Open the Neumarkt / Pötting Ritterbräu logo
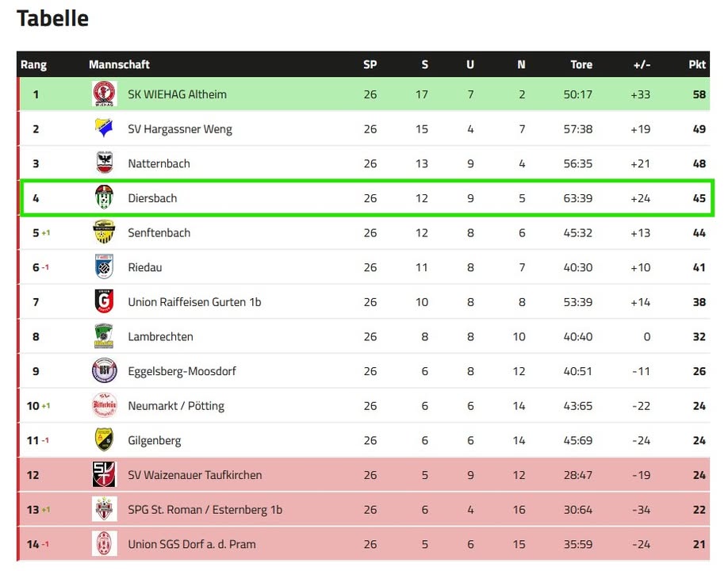728x571 pixels. (105, 405)
